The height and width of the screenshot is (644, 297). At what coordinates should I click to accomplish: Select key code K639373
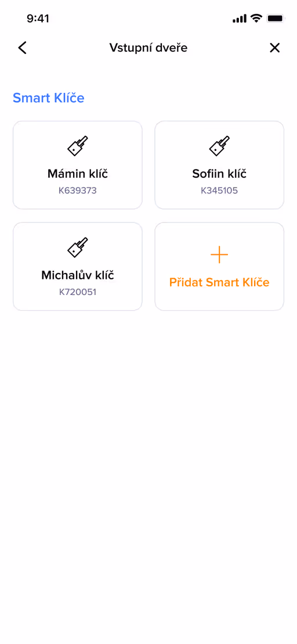pyautogui.click(x=78, y=190)
